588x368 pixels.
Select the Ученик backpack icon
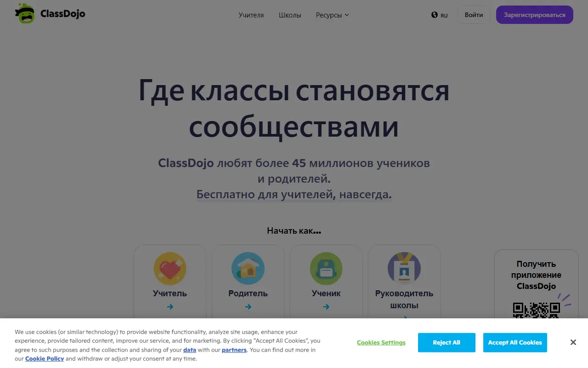(326, 269)
